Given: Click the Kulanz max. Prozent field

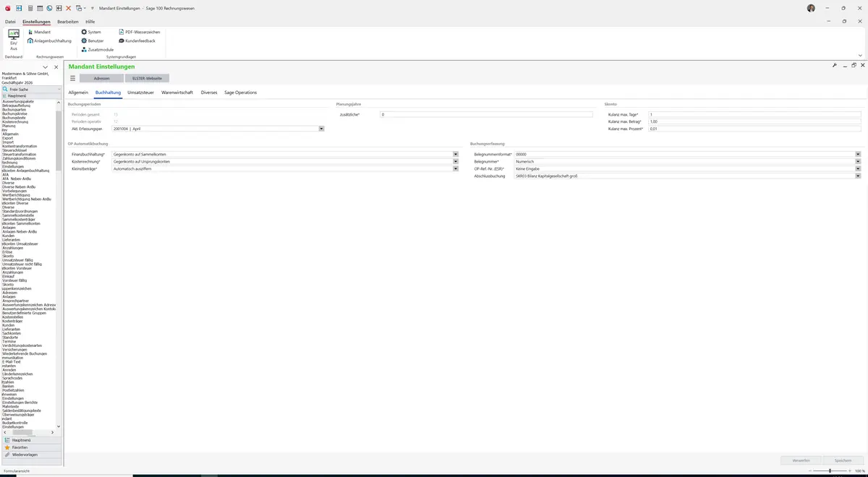Looking at the screenshot, I should pyautogui.click(x=755, y=129).
